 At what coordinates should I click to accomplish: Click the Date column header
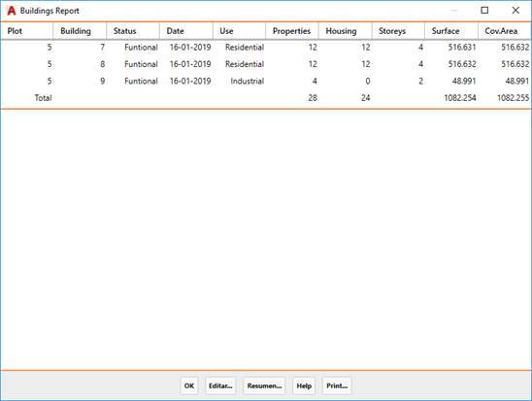point(186,31)
